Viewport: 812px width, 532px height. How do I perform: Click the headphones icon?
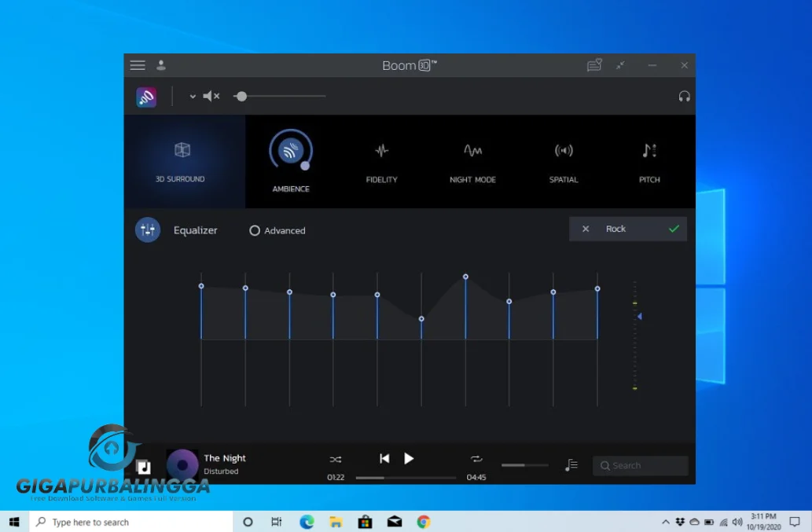pyautogui.click(x=684, y=97)
